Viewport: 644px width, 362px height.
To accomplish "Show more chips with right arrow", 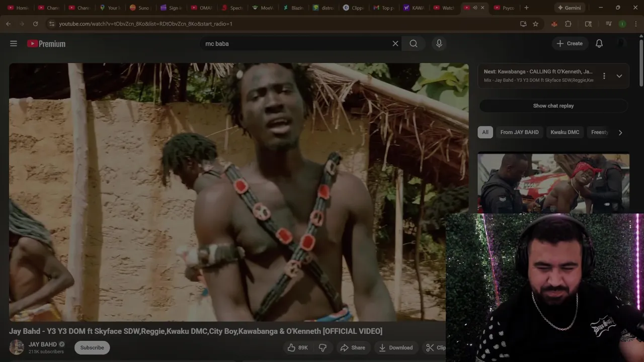I will (620, 133).
